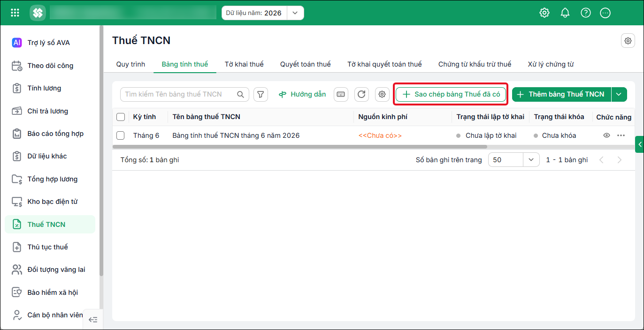Open the keyboard shortcuts icon

[x=341, y=94]
